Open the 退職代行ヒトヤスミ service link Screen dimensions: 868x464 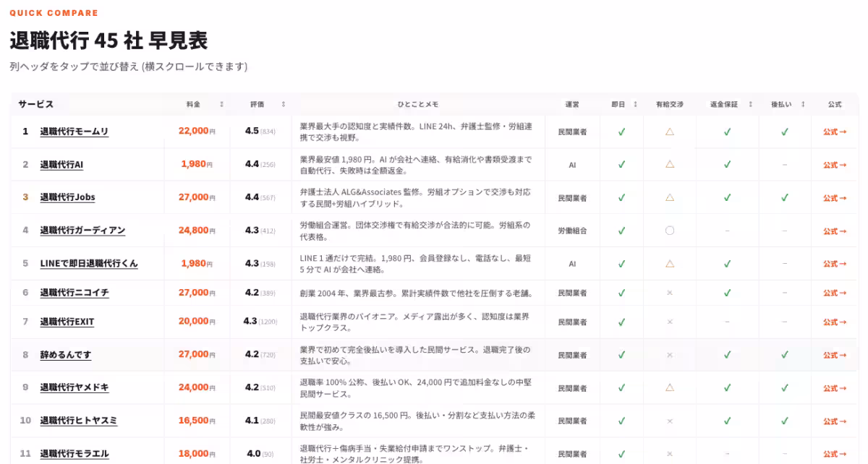[x=78, y=421]
